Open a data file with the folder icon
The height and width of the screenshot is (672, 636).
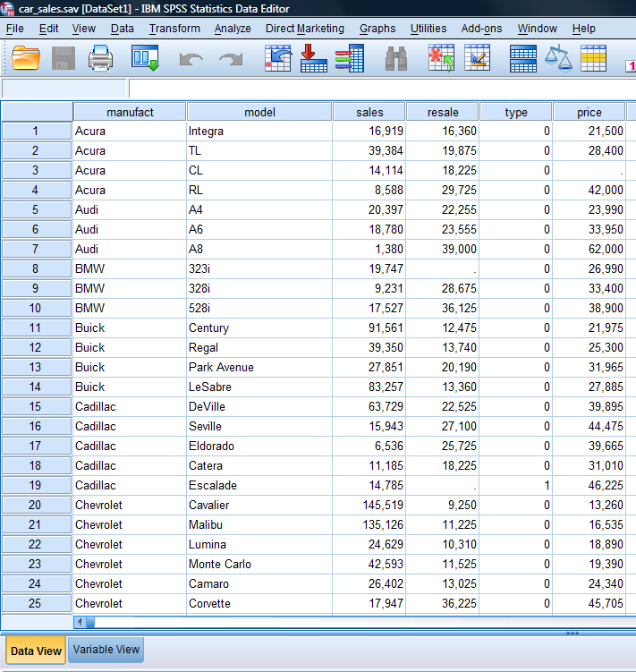click(x=26, y=58)
